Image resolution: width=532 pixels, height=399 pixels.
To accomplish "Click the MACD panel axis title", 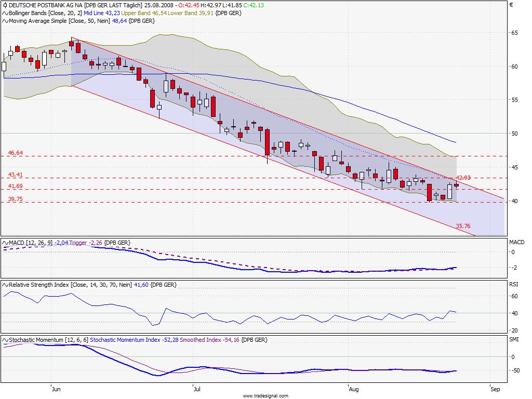I will [x=517, y=242].
